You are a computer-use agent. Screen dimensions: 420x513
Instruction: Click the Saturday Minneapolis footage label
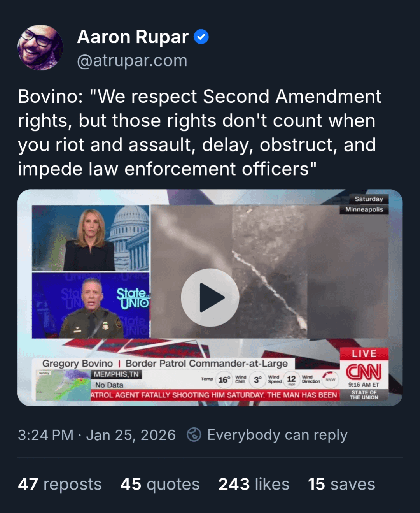tap(364, 204)
